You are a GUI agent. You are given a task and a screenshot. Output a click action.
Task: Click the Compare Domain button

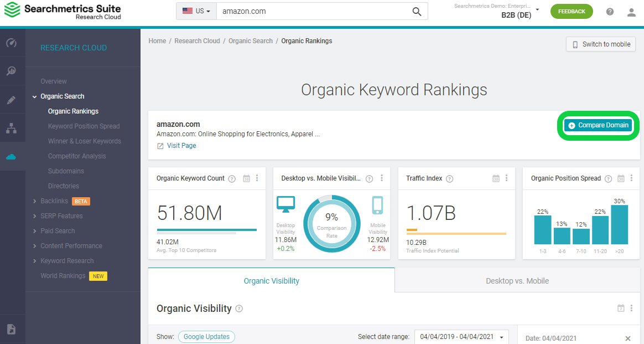[x=599, y=125]
